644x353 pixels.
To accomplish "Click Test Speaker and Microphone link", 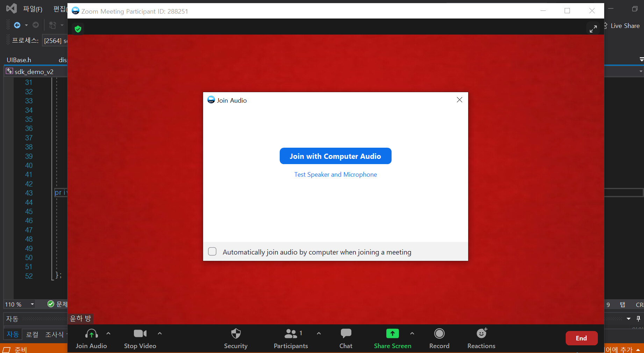I will tap(336, 175).
